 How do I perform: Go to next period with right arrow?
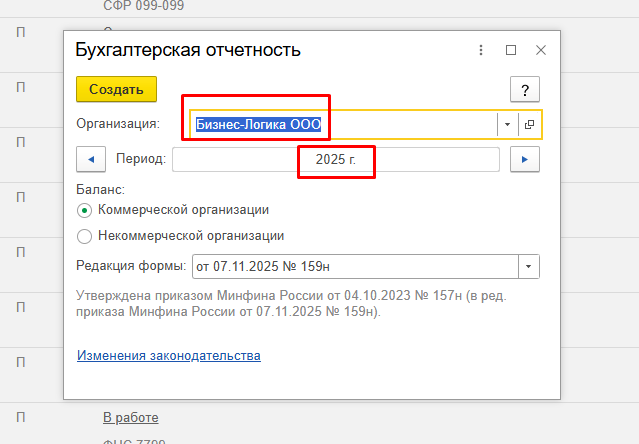[x=525, y=159]
